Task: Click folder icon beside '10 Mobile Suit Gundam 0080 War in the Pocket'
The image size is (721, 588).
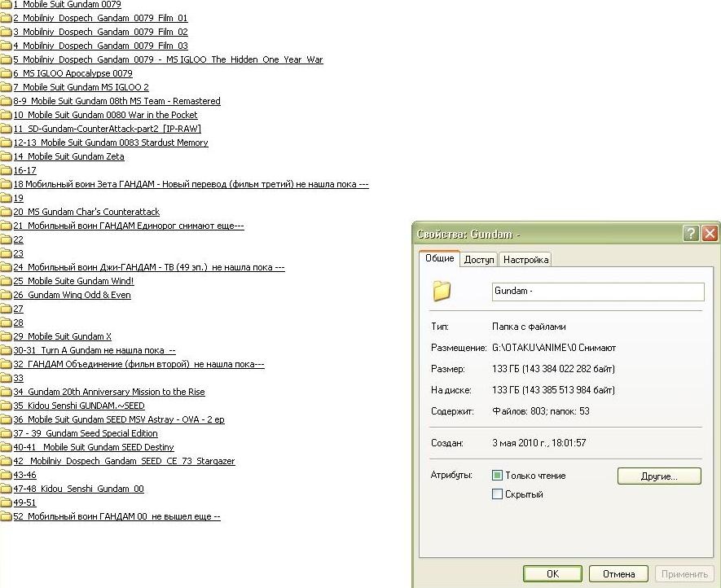Action: [x=6, y=115]
